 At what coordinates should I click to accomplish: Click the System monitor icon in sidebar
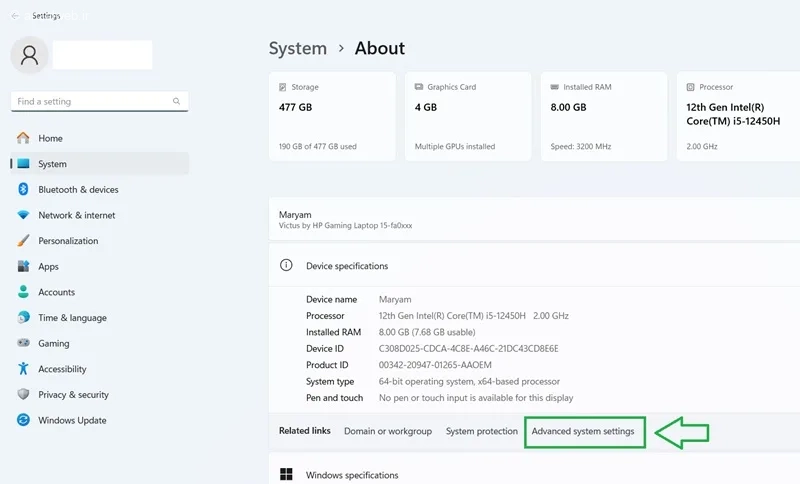tap(23, 164)
